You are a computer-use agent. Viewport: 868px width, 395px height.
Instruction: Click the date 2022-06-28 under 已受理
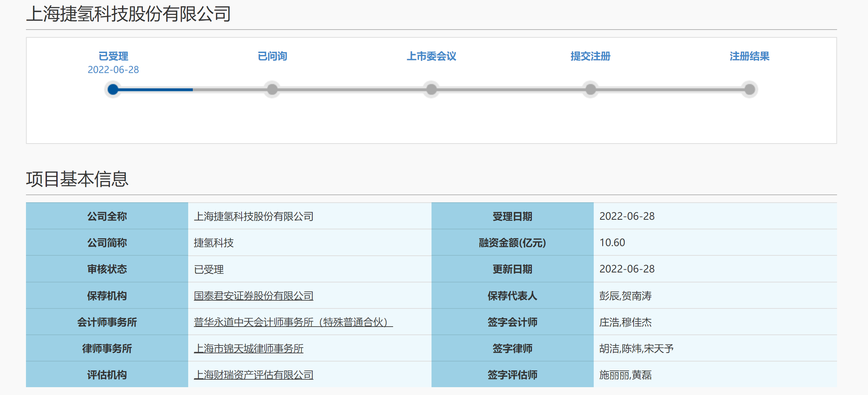tap(113, 69)
